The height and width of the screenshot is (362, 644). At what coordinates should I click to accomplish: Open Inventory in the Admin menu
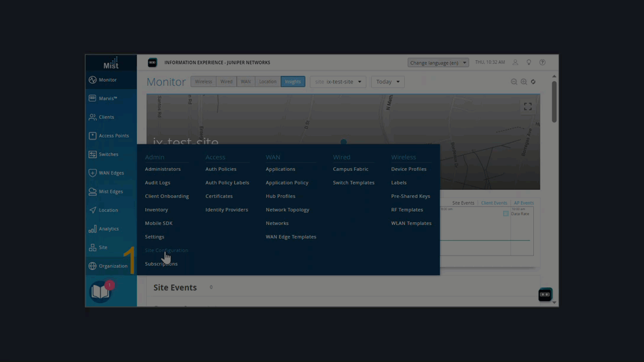pos(156,210)
